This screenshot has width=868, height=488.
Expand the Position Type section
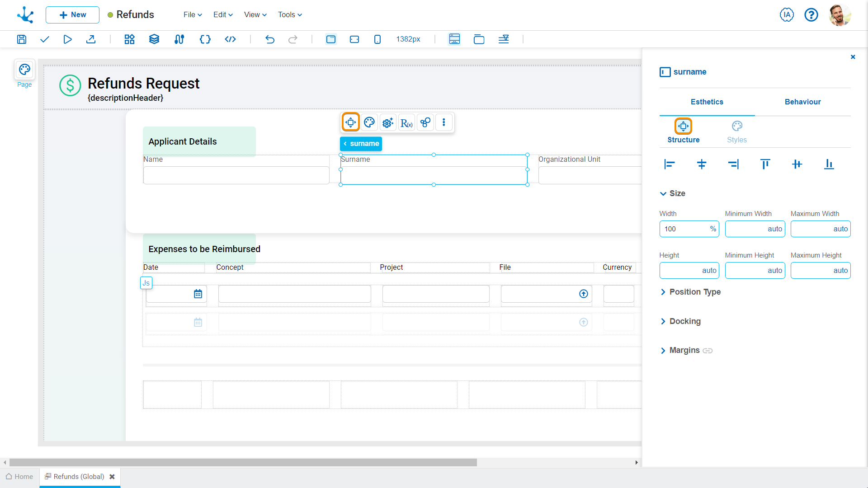694,292
